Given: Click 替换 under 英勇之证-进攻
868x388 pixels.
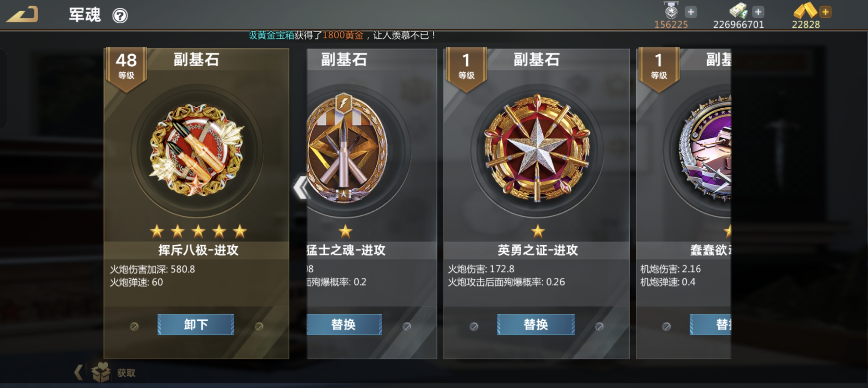Looking at the screenshot, I should (x=536, y=324).
